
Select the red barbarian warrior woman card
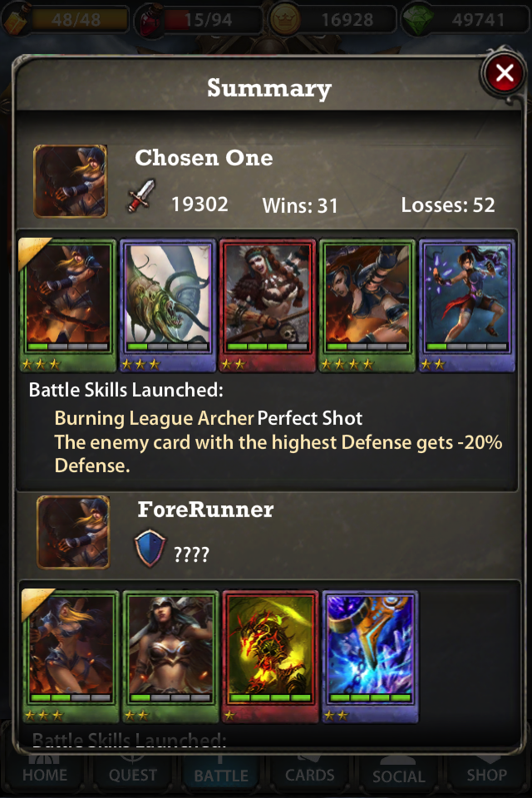point(268,305)
